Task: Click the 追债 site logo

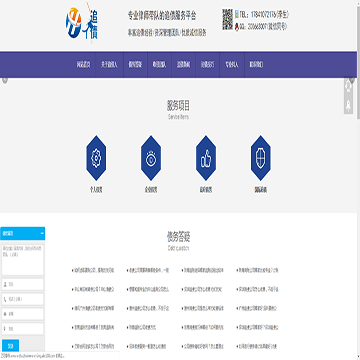Action: click(82, 23)
